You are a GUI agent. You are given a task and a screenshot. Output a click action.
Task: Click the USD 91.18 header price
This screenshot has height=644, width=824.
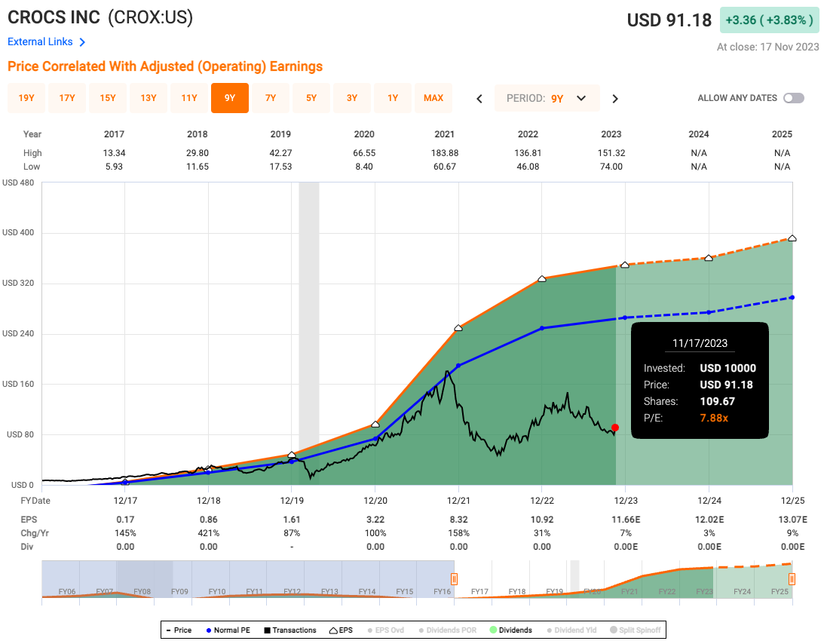669,20
